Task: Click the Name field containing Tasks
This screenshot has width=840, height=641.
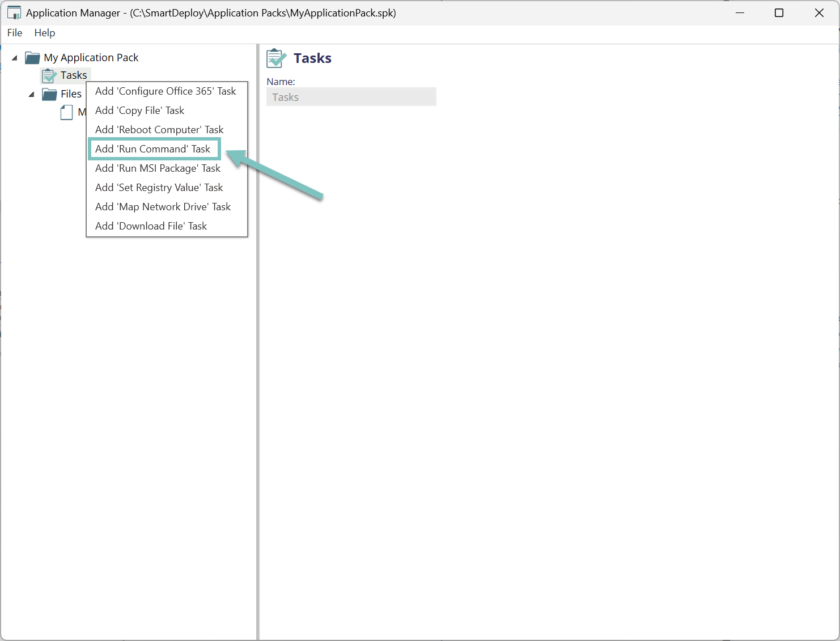Action: [351, 97]
